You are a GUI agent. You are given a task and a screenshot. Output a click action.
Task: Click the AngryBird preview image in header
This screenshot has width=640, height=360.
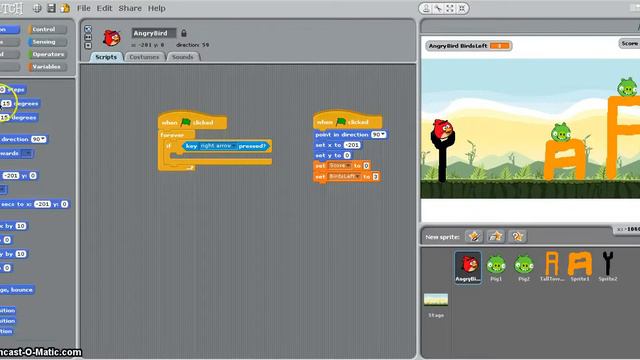[x=111, y=38]
